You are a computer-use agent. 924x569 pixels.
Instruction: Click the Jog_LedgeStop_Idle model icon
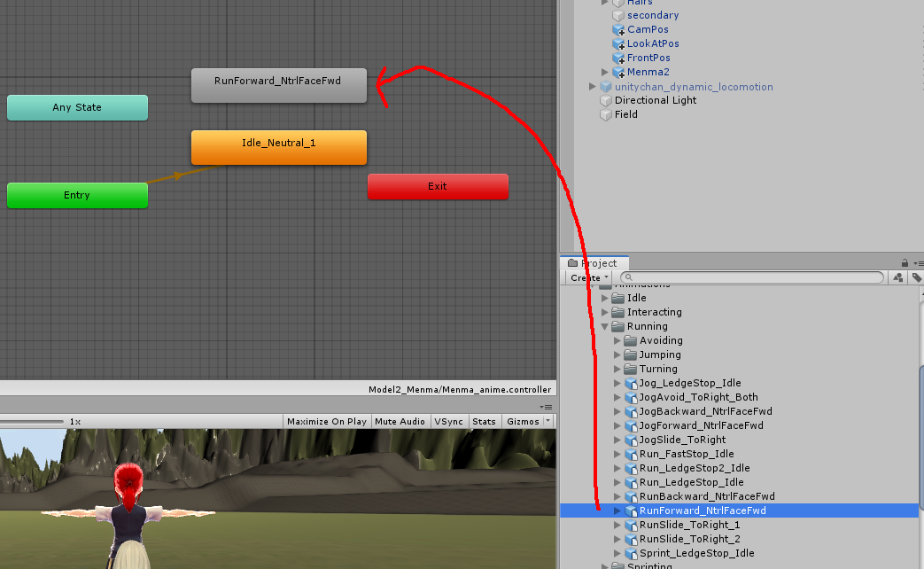click(631, 383)
